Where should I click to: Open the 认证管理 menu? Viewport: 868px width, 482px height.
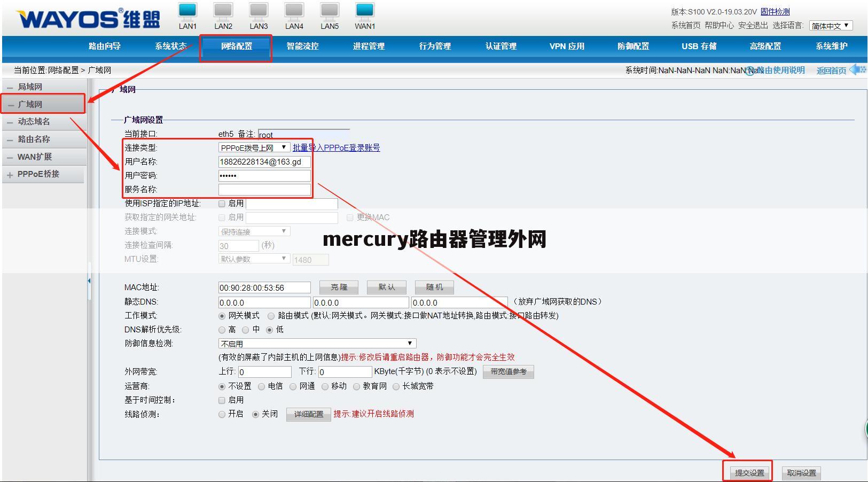(x=501, y=46)
